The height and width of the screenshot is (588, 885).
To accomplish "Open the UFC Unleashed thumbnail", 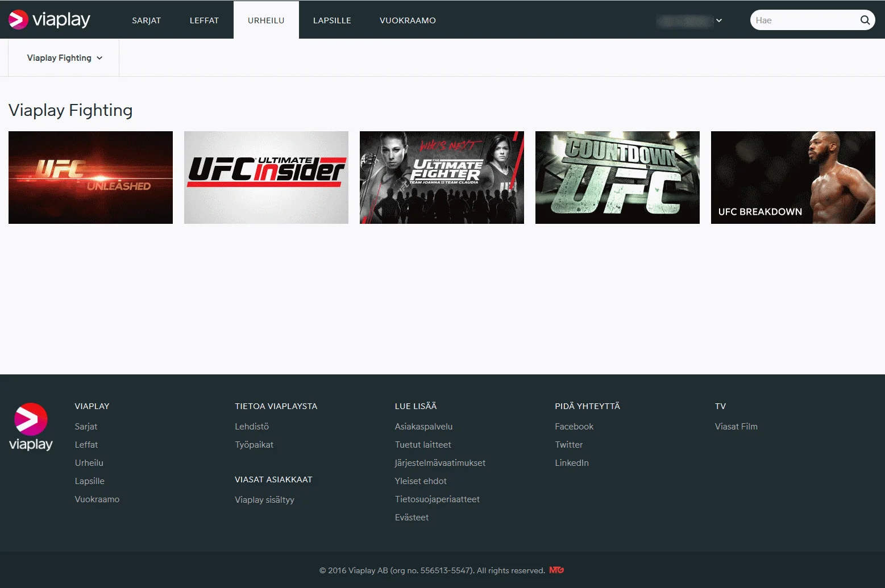I will (x=90, y=177).
